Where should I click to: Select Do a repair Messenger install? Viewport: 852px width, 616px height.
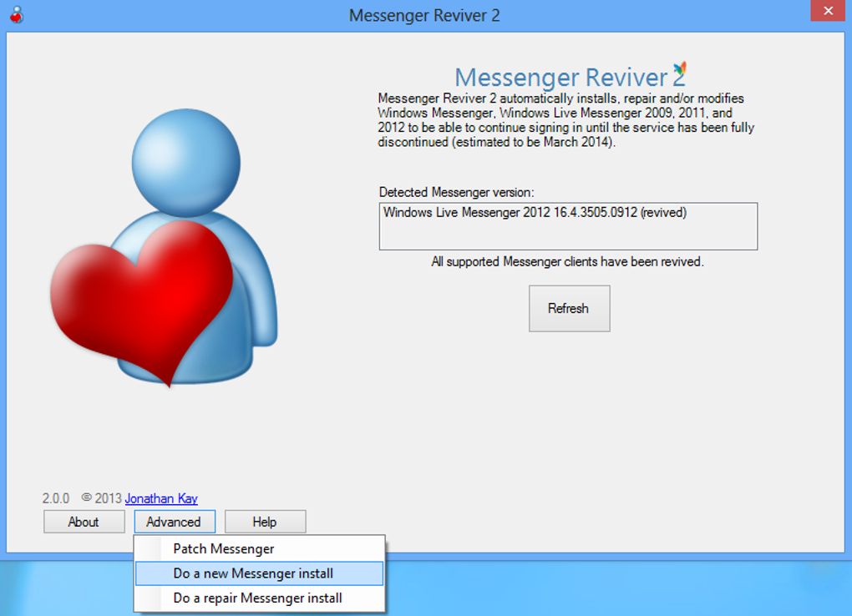tap(259, 598)
